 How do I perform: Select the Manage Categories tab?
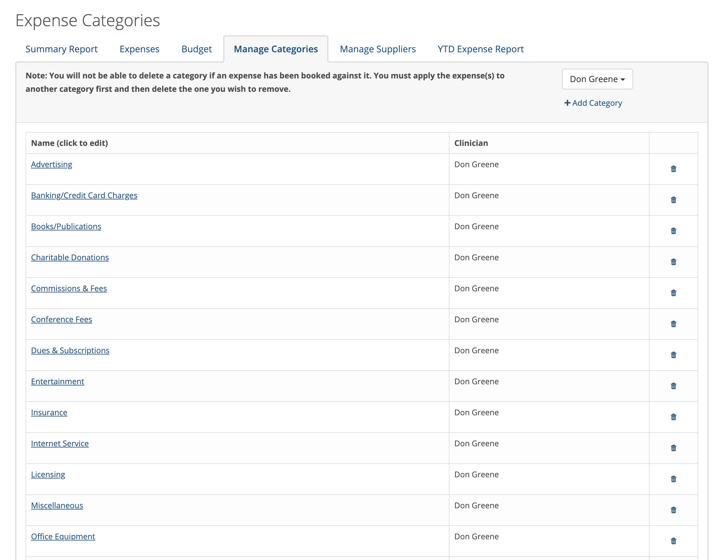tap(276, 49)
